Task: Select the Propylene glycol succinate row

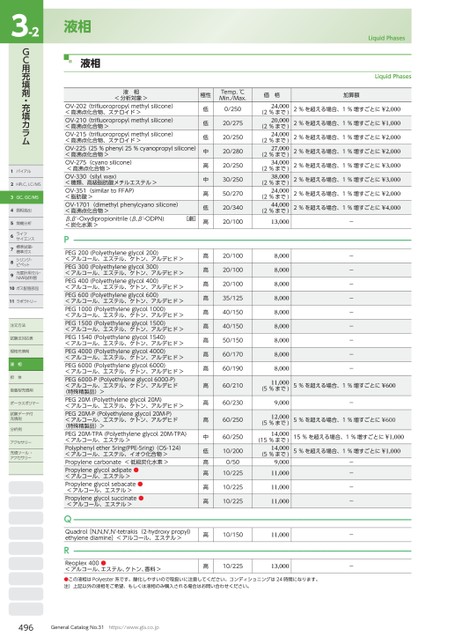Action: pos(237,501)
